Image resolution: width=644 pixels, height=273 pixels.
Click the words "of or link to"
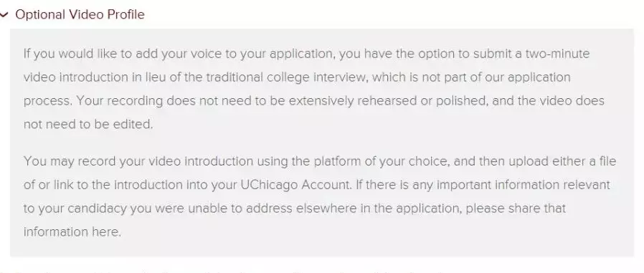(56, 185)
